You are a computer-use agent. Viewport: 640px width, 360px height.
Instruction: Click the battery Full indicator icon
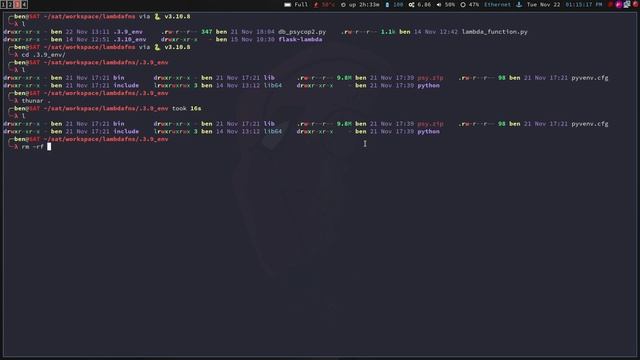tap(287, 5)
